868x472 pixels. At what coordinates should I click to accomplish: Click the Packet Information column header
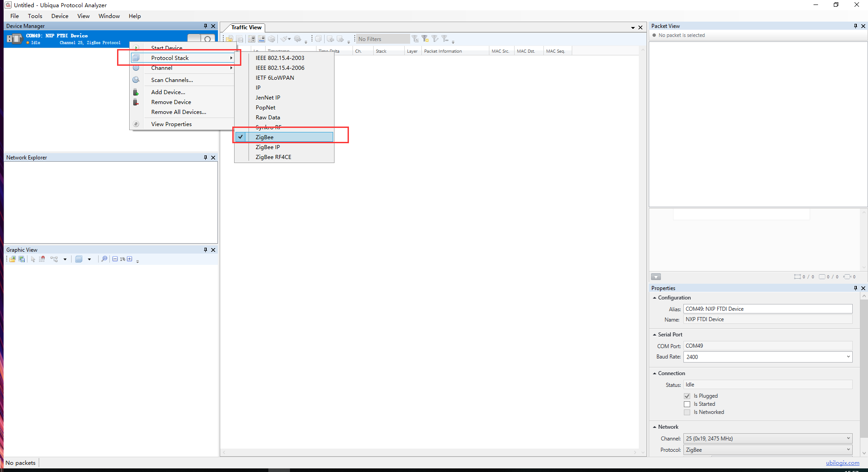click(x=443, y=51)
